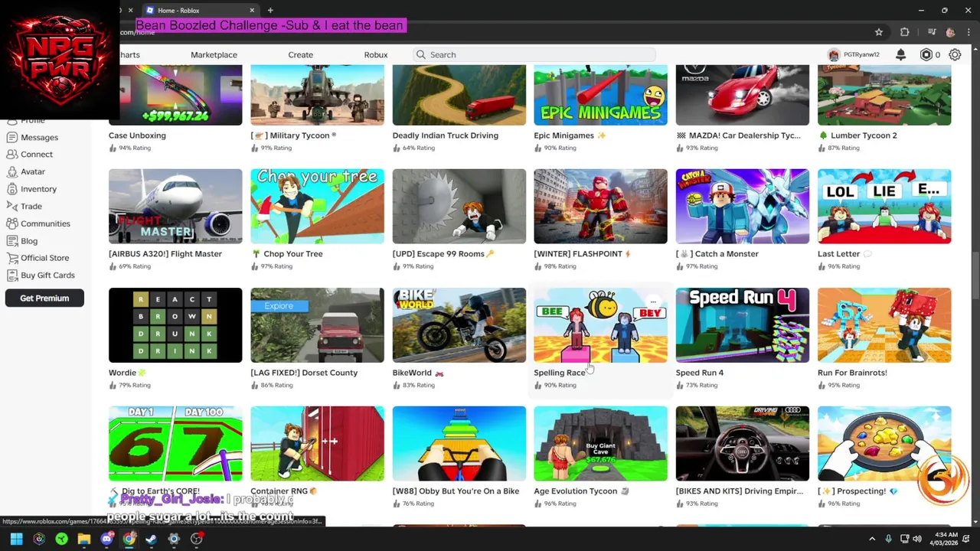The width and height of the screenshot is (980, 551).
Task: Open the Case Unboxing game thumbnail
Action: [175, 95]
